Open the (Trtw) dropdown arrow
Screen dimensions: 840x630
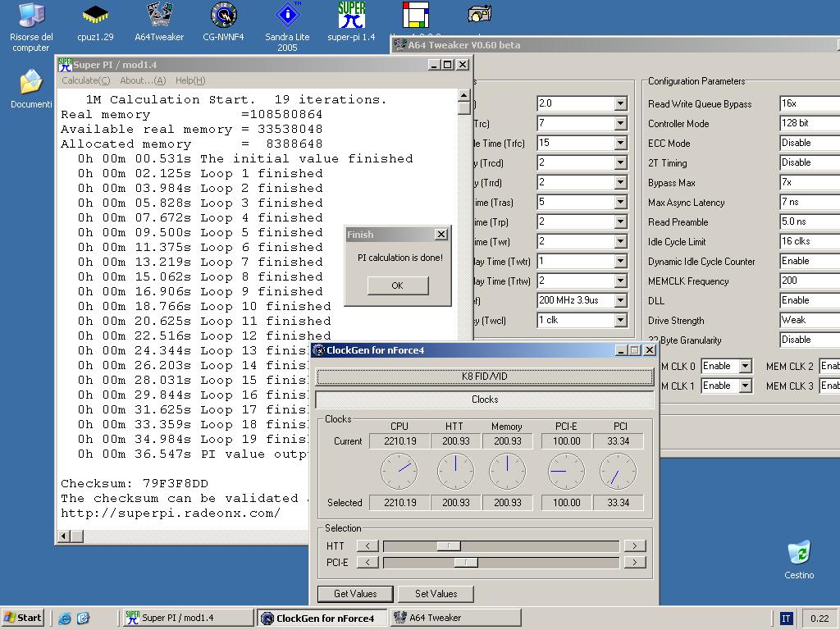click(620, 281)
